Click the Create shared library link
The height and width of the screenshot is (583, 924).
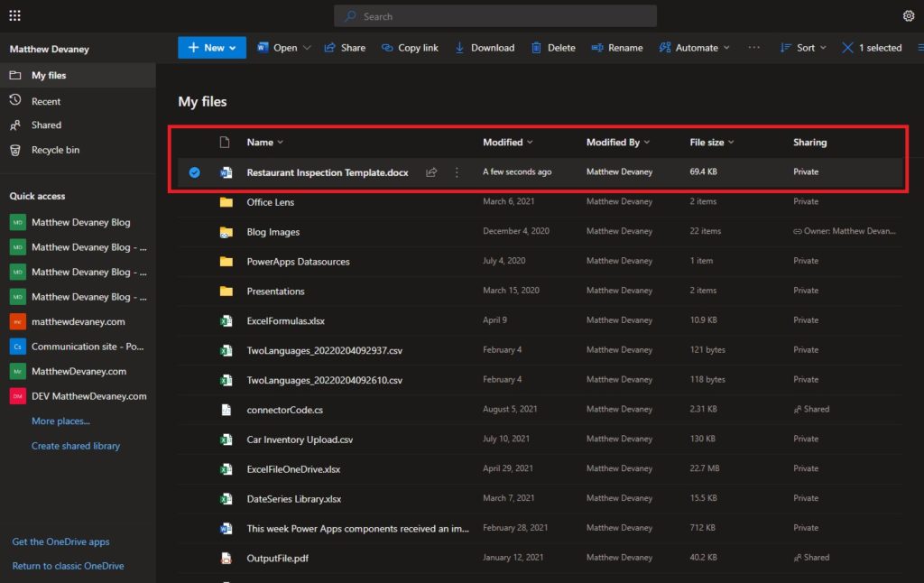tap(76, 446)
